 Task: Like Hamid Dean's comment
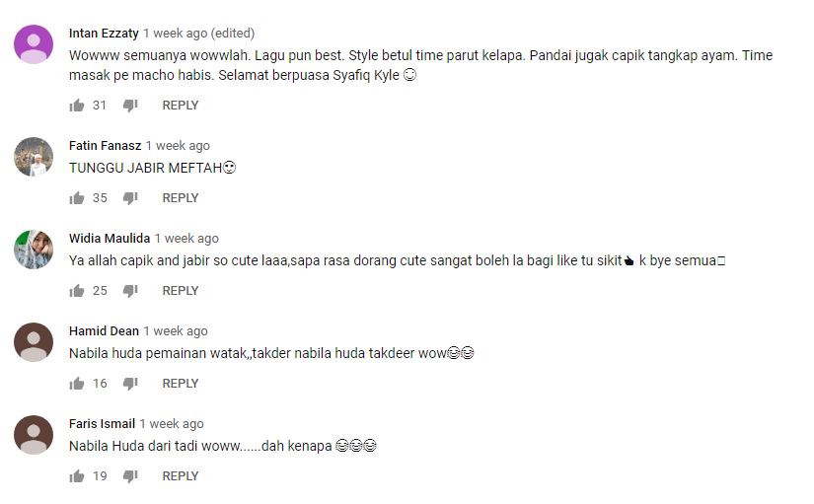[x=77, y=384]
